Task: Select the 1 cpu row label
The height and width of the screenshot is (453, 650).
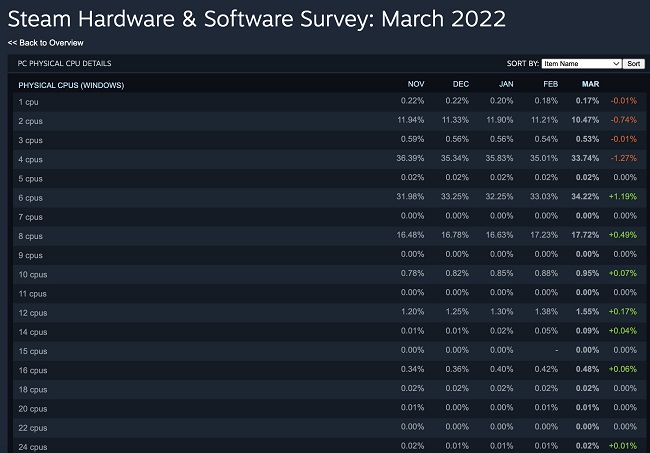Action: [x=28, y=102]
